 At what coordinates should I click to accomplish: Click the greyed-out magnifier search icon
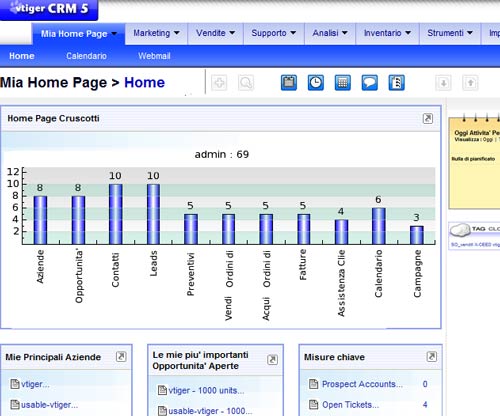[246, 83]
